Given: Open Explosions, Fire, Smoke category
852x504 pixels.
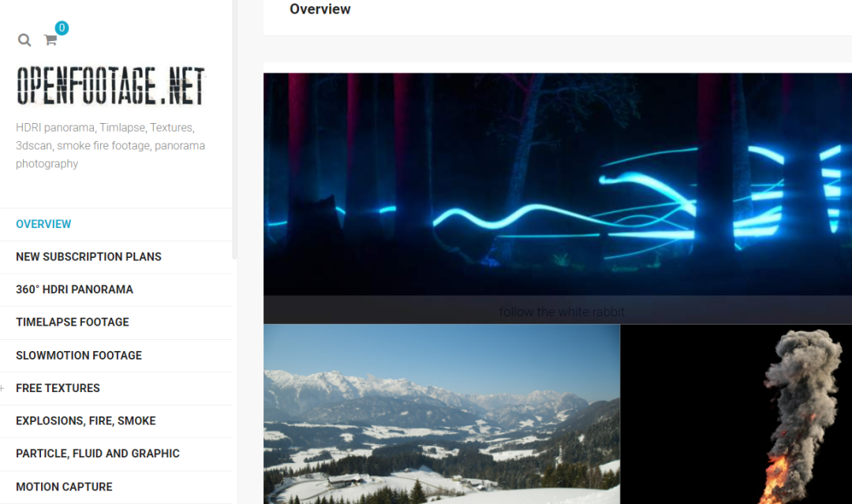Looking at the screenshot, I should tap(86, 421).
